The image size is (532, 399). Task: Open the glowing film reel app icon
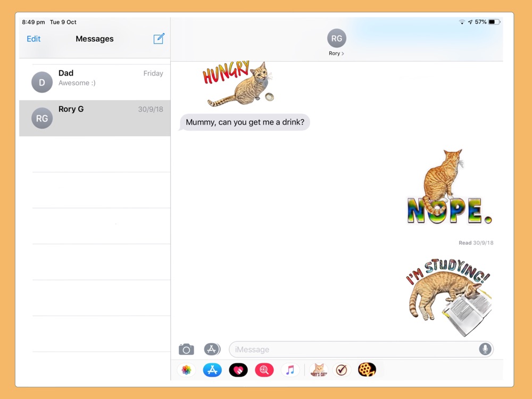(x=367, y=370)
